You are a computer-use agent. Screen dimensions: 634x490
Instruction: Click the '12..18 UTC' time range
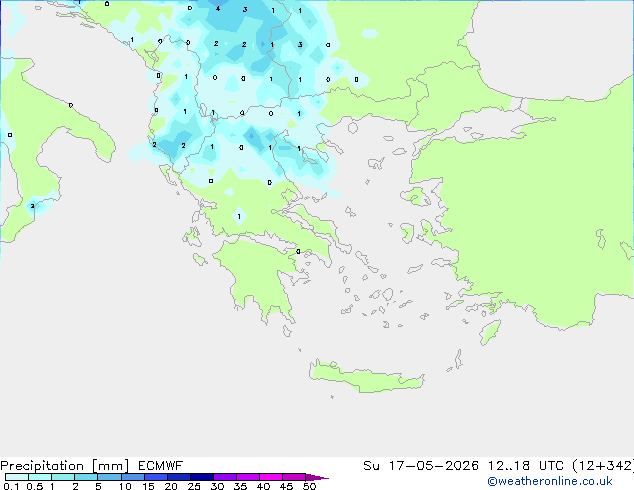(526, 466)
